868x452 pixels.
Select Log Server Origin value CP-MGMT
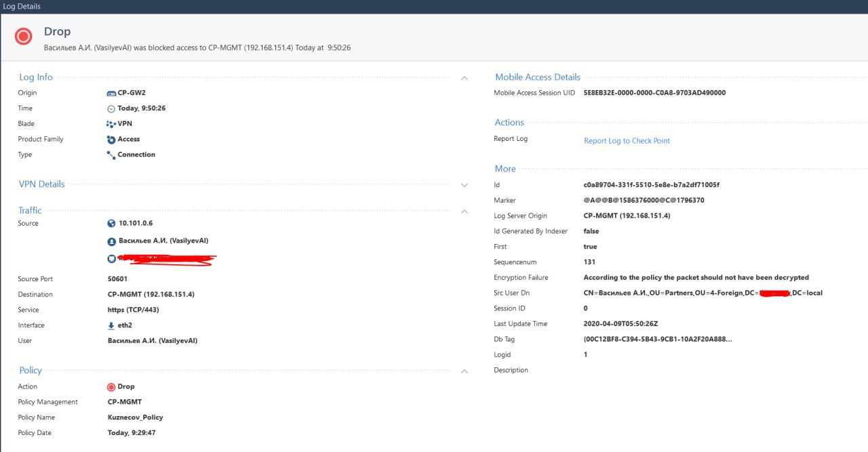[x=627, y=215]
